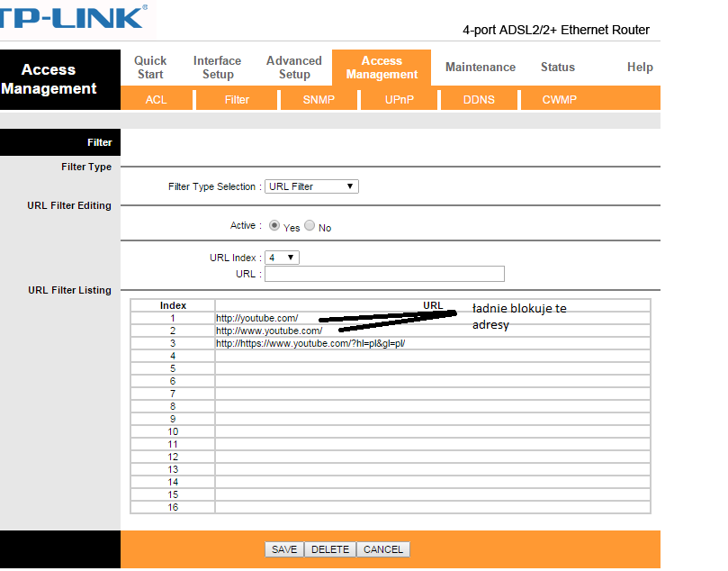Select URL entry http://www.youtube.com/
Viewport: 728px width, 571px height.
tap(269, 331)
